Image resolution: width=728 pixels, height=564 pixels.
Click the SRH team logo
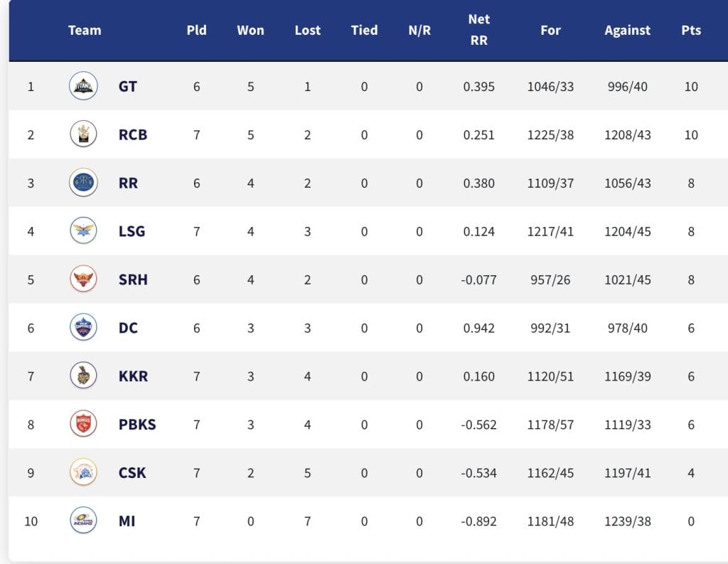[x=83, y=280]
